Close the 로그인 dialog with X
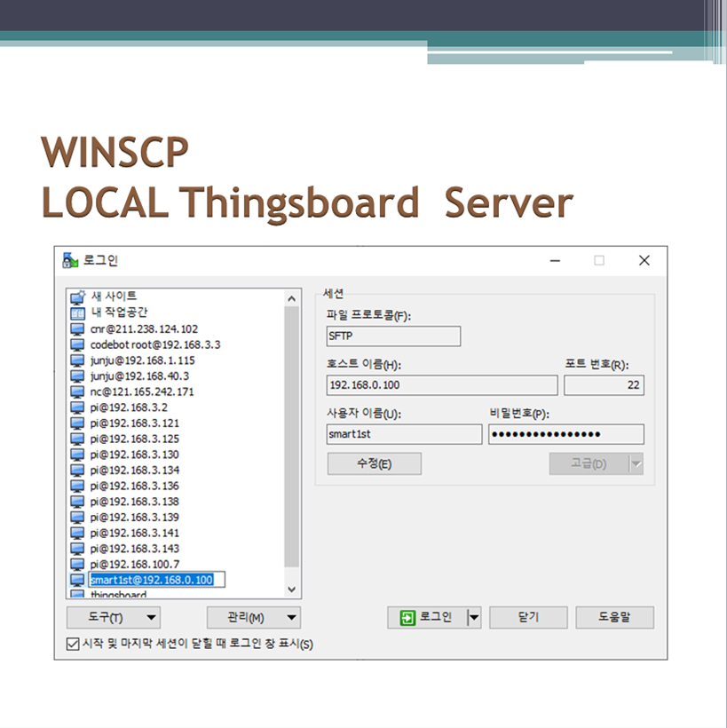Image resolution: width=727 pixels, height=728 pixels. coord(644,261)
